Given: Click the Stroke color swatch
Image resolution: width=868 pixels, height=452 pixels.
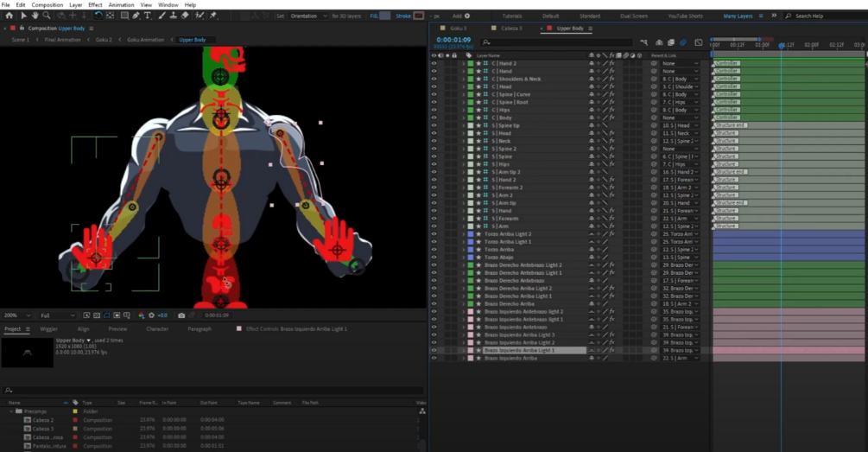Looking at the screenshot, I should click(x=419, y=16).
